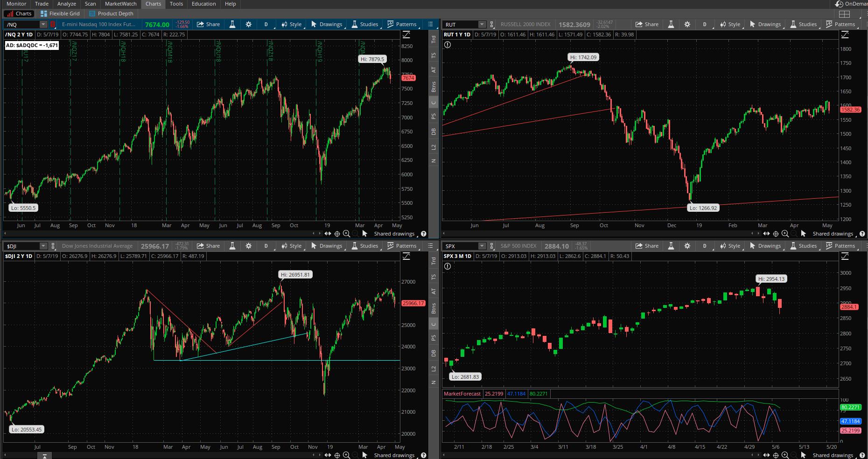Toggle the AT sidebar button on /NQ chart
Image resolution: width=868 pixels, height=459 pixels.
434,70
